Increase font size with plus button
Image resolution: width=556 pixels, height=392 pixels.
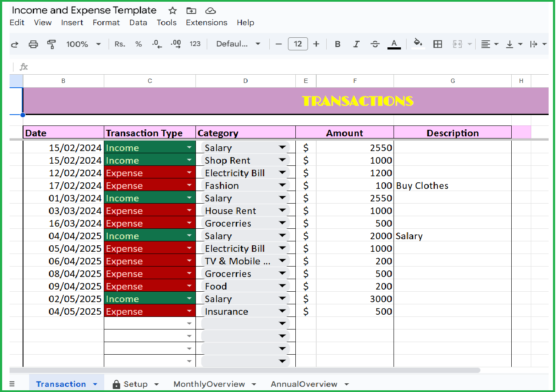pyautogui.click(x=316, y=44)
